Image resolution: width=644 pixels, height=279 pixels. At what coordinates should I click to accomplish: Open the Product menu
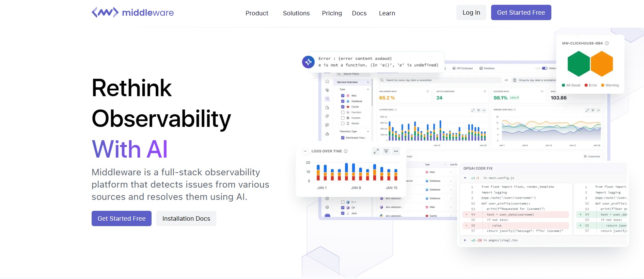click(257, 13)
